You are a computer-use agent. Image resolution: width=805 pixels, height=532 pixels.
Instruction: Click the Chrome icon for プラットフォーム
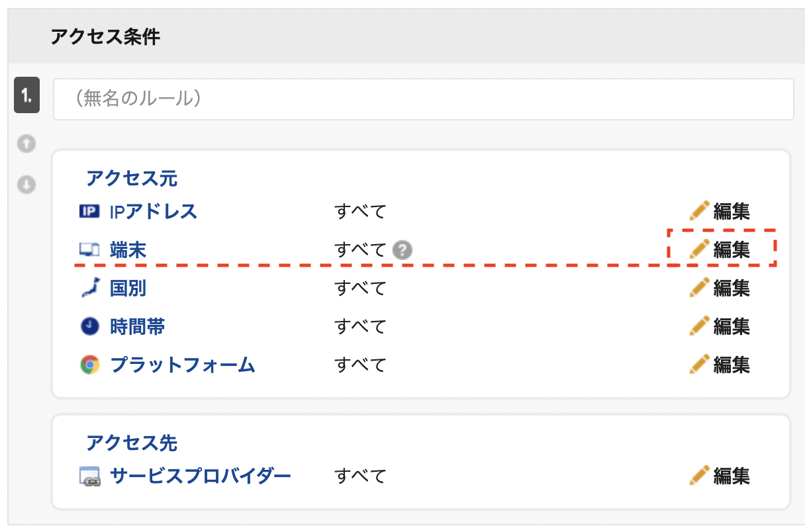(x=89, y=365)
